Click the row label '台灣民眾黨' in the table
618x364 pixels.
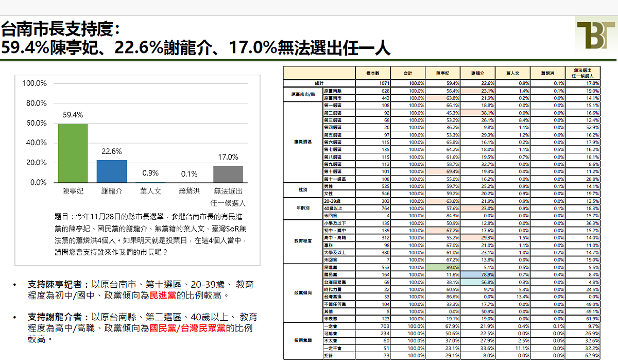point(334,282)
